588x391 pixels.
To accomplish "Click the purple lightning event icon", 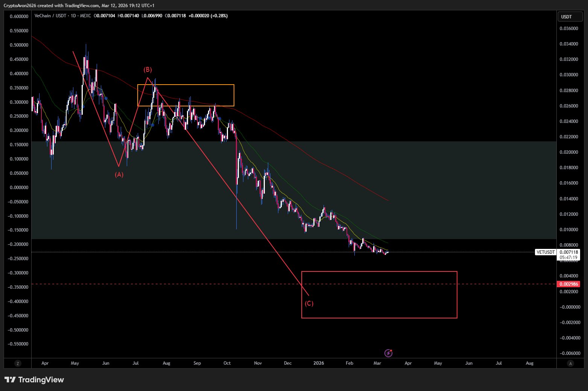I will [x=388, y=353].
